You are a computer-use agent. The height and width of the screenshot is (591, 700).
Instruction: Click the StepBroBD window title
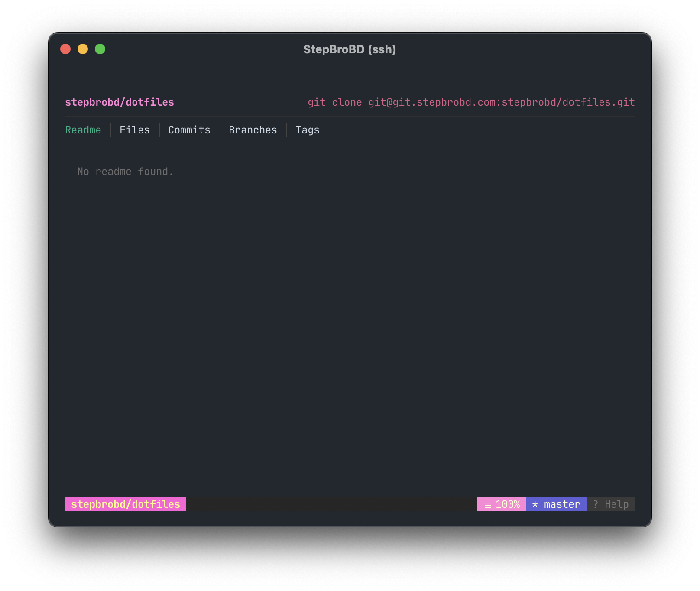point(350,49)
